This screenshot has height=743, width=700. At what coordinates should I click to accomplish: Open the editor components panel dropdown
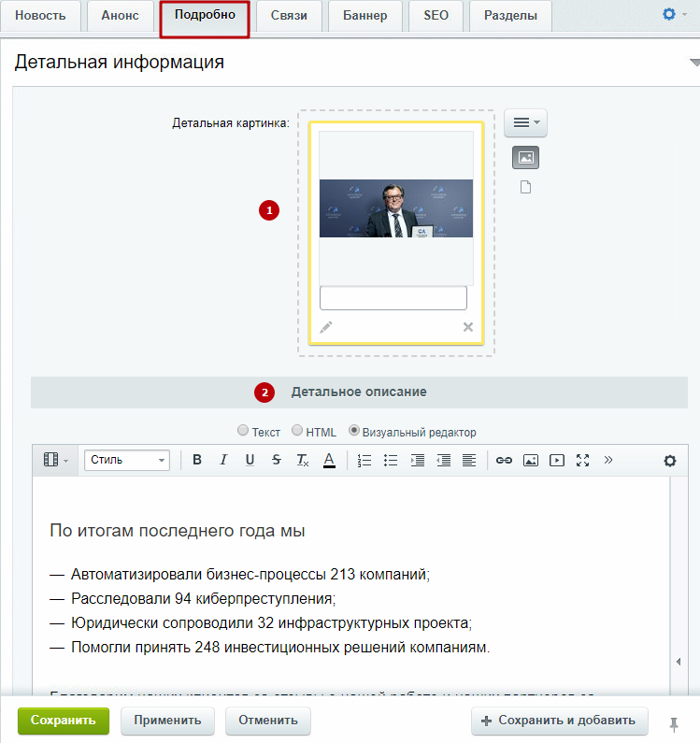click(56, 460)
